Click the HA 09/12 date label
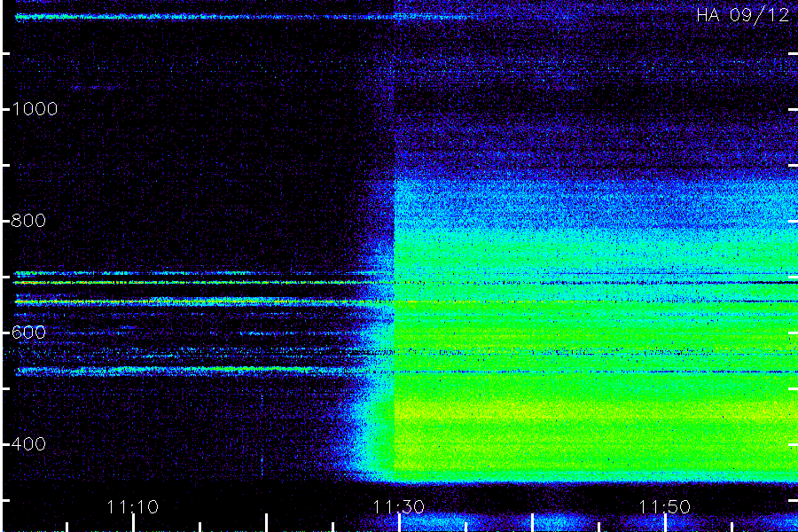Image resolution: width=798 pixels, height=532 pixels. click(x=743, y=15)
